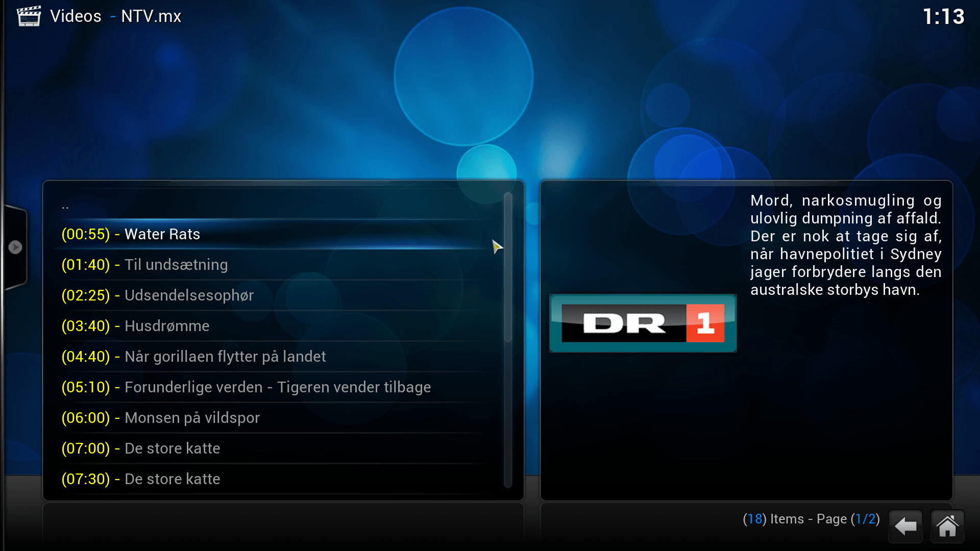Click the home icon button
The image size is (980, 551).
click(x=947, y=526)
